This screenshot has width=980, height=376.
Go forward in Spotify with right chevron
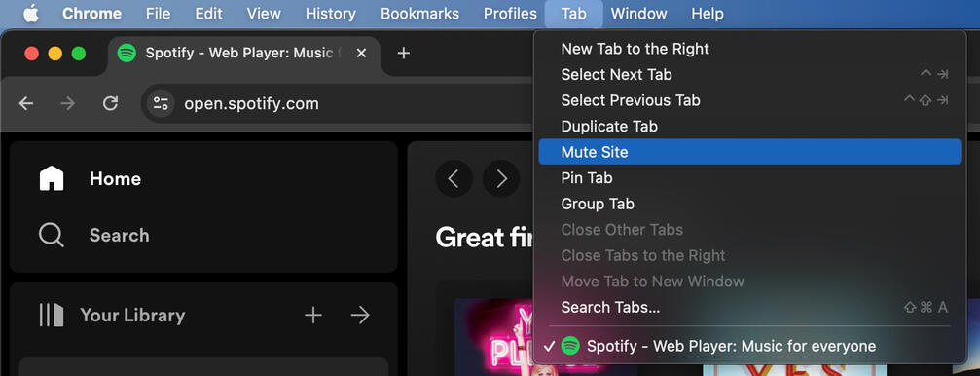coord(501,179)
